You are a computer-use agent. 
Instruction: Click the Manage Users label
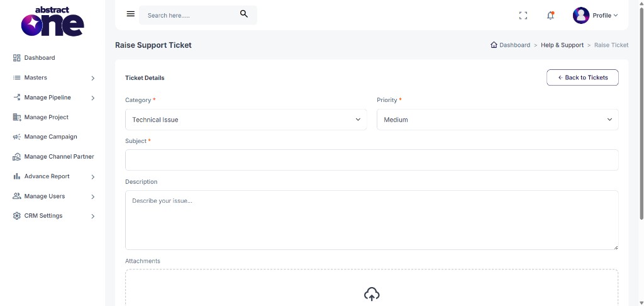(45, 196)
